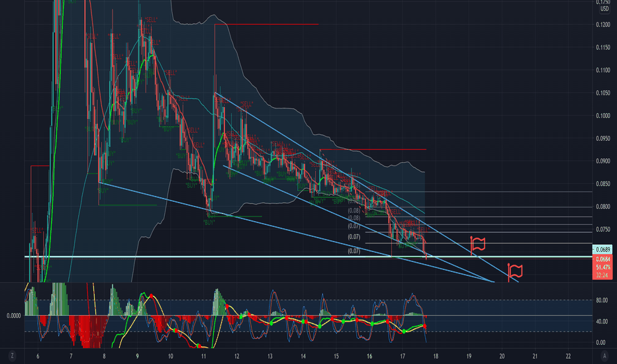Click the 0.1100 price axis label

click(x=603, y=70)
